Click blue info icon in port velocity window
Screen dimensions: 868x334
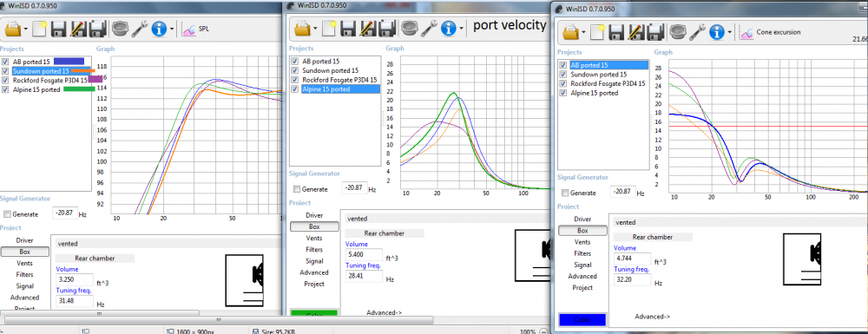point(449,28)
